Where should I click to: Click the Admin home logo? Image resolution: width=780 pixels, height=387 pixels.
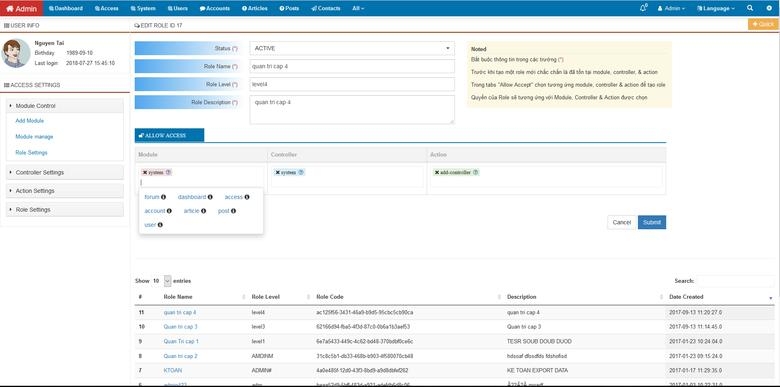click(21, 8)
